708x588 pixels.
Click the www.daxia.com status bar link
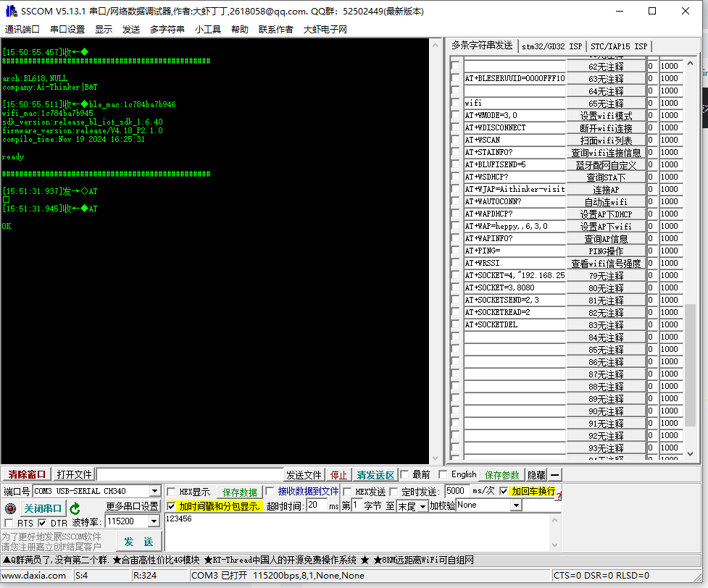(35, 575)
